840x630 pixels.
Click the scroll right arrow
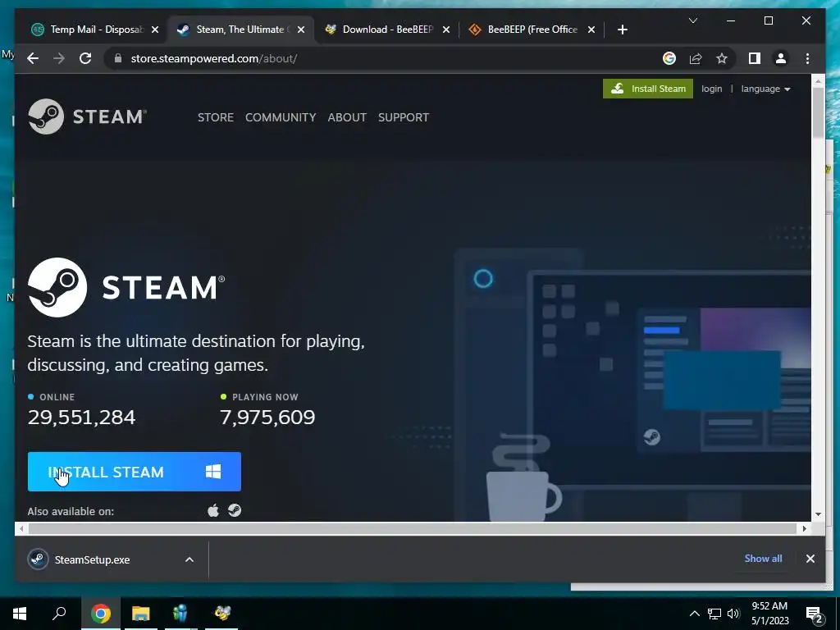tap(804, 529)
